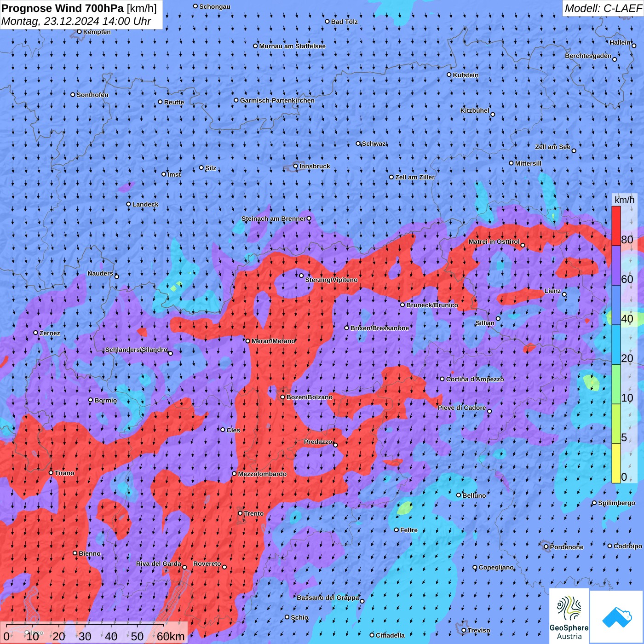Click the 'Brixen/Bressanone' label

pyautogui.click(x=379, y=328)
